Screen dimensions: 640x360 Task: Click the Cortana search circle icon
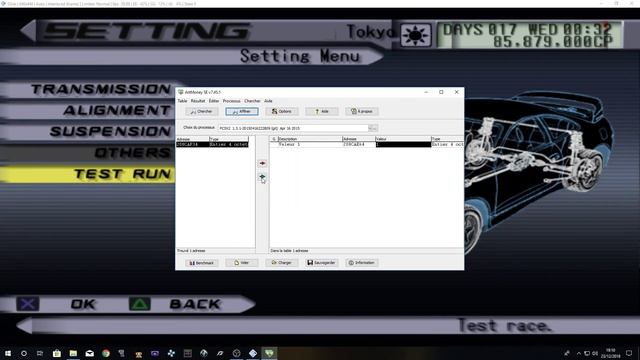(24, 353)
